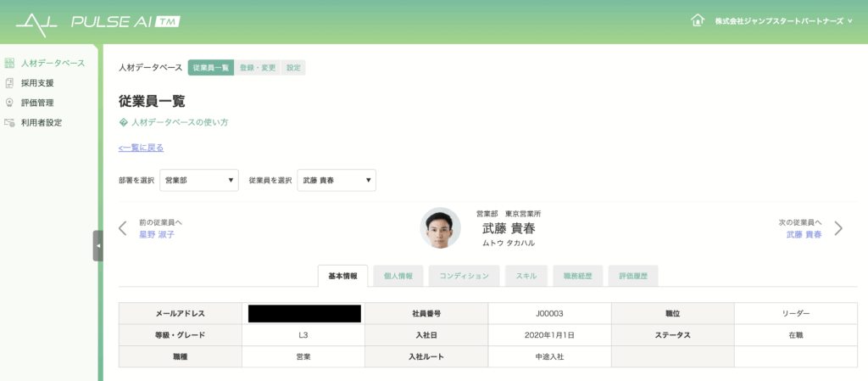Click the 社員番号 header cell
This screenshot has width=868, height=381.
[426, 313]
